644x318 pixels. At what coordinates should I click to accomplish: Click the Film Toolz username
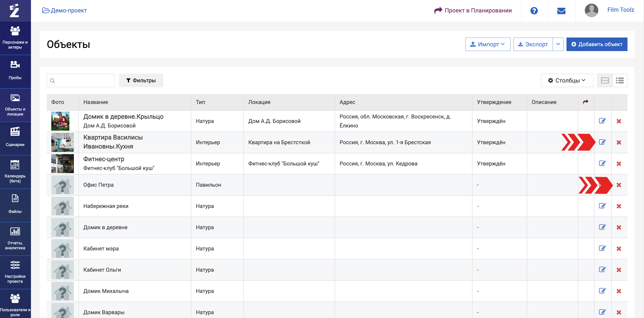click(x=620, y=10)
